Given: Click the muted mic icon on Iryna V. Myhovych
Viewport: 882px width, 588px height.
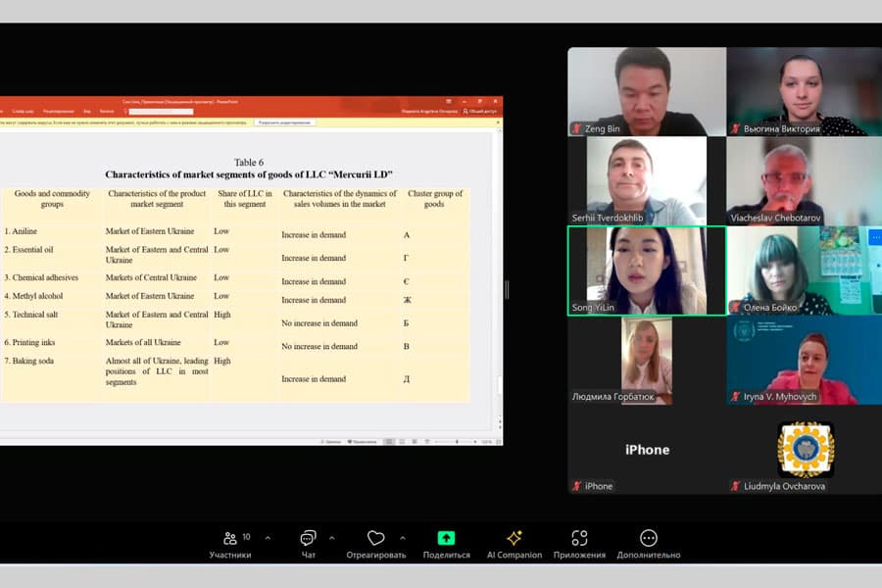Looking at the screenshot, I should tap(735, 396).
